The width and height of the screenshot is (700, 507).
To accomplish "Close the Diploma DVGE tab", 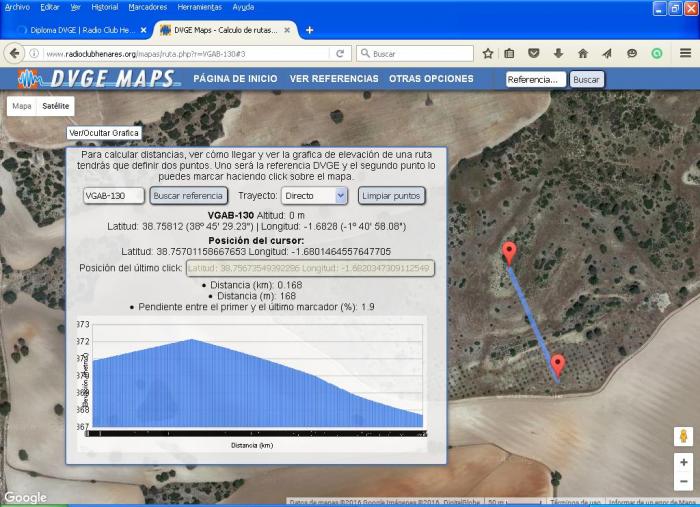I will pos(143,30).
